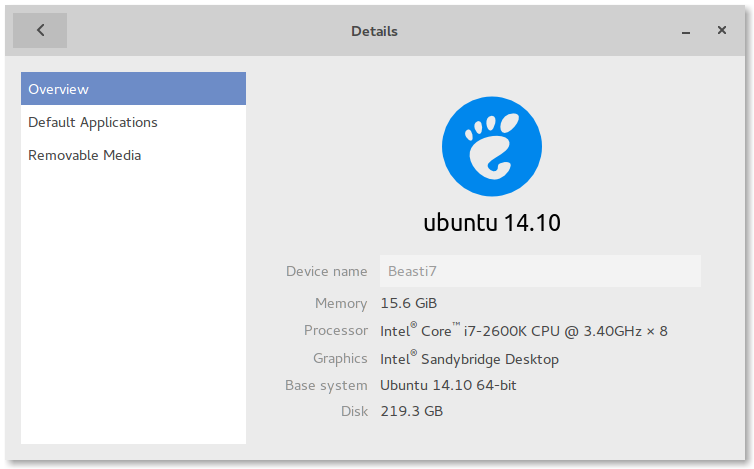754x469 pixels.
Task: Click the Intel Core i7-2600K processor text
Action: [523, 330]
